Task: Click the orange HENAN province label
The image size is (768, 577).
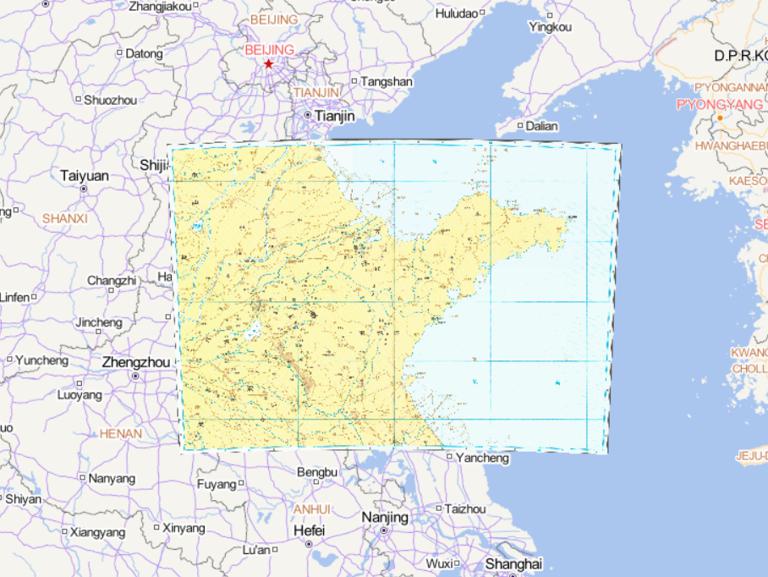Action: click(120, 433)
